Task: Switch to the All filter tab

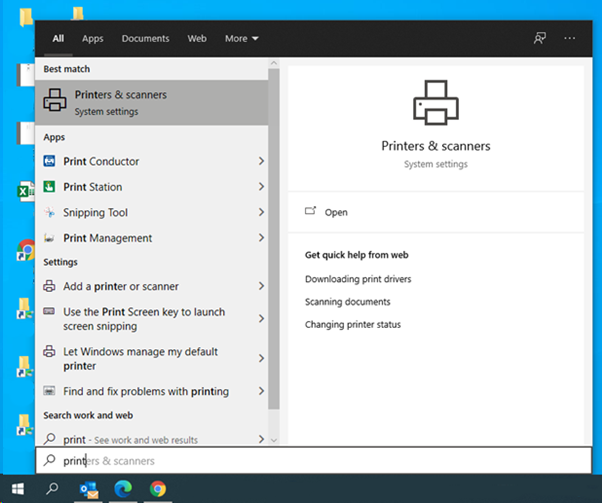Action: (x=58, y=38)
